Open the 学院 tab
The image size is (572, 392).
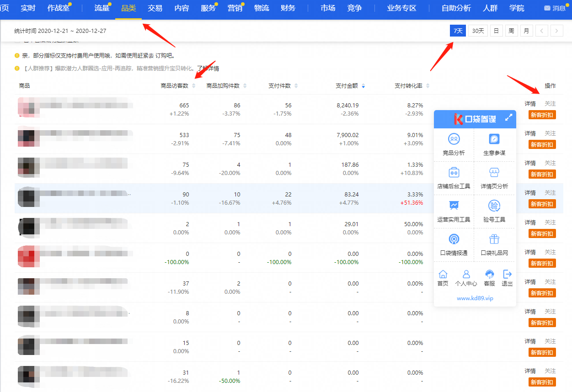[x=517, y=8]
